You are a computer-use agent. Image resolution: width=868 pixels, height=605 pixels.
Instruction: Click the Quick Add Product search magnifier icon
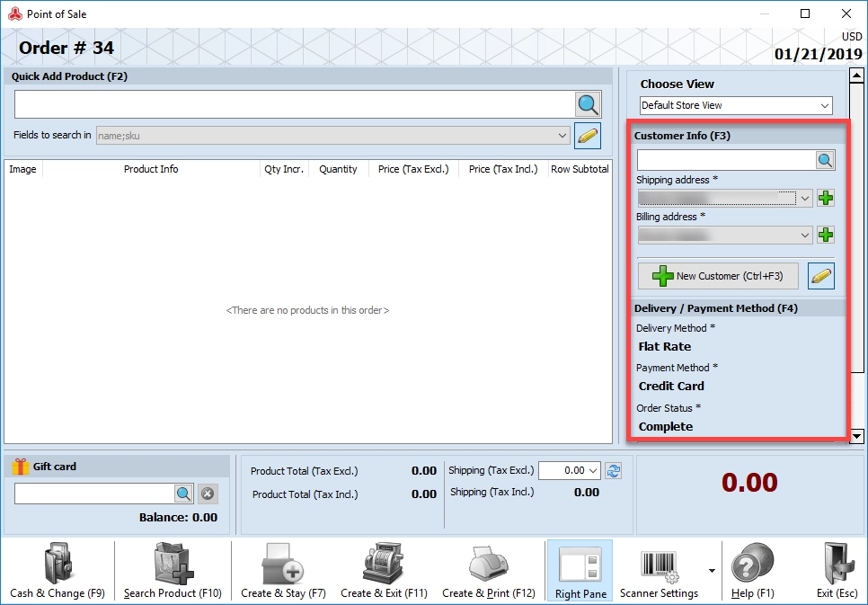point(588,104)
